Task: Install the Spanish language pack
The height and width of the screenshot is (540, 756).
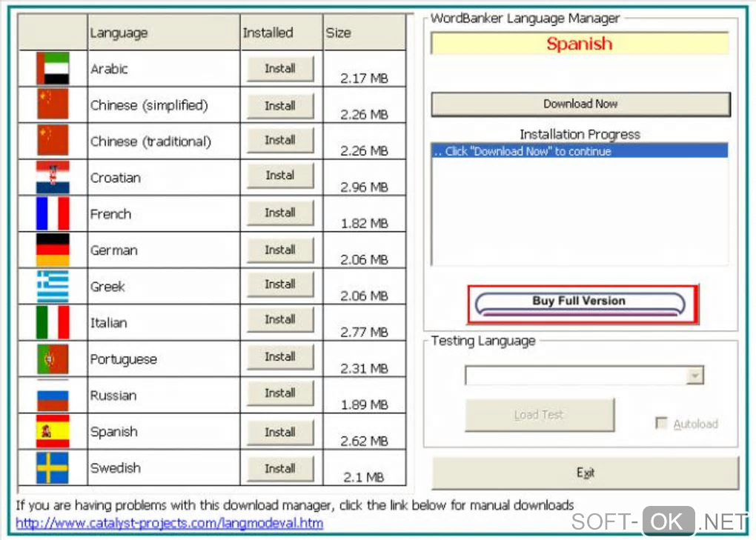Action: coord(280,432)
